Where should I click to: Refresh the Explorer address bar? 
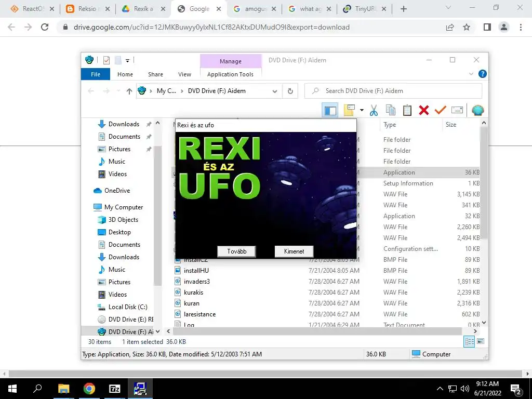coord(290,91)
